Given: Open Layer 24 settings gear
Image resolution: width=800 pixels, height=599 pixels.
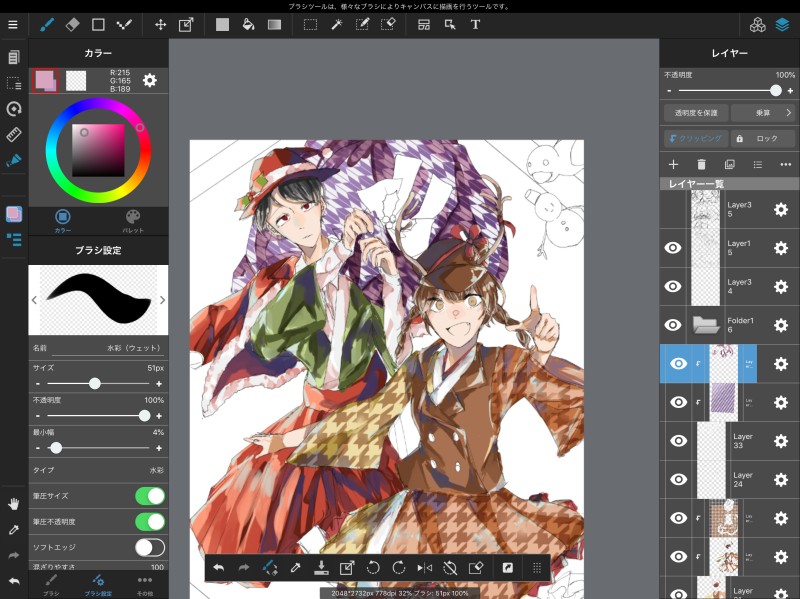Looking at the screenshot, I should click(781, 480).
